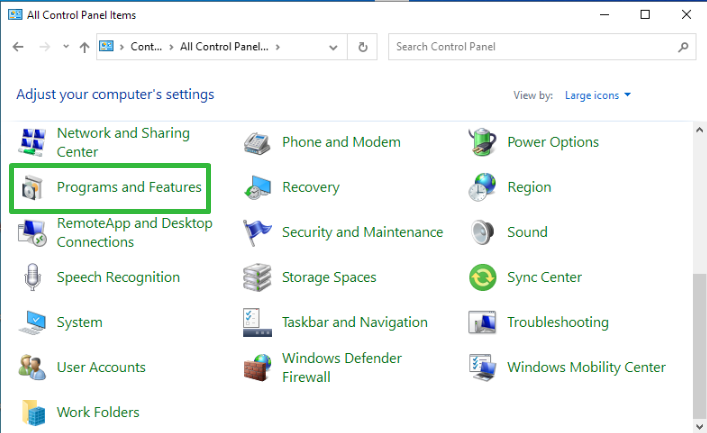Open the Network and Sharing Center icon
The width and height of the screenshot is (707, 433).
point(32,142)
